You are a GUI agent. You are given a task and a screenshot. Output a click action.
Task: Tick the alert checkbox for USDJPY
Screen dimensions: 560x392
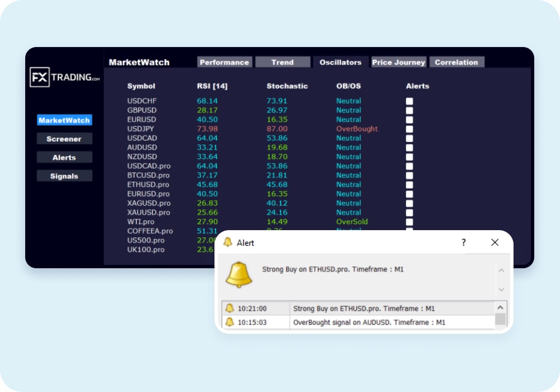[x=409, y=129]
